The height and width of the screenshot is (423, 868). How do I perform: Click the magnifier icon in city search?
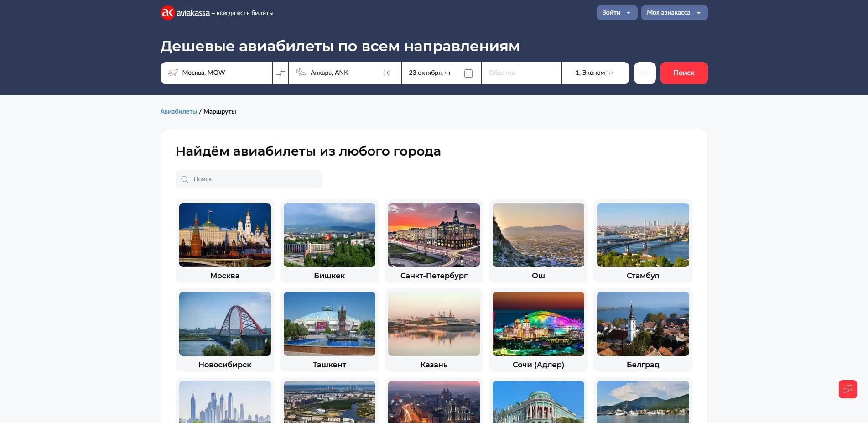point(185,179)
